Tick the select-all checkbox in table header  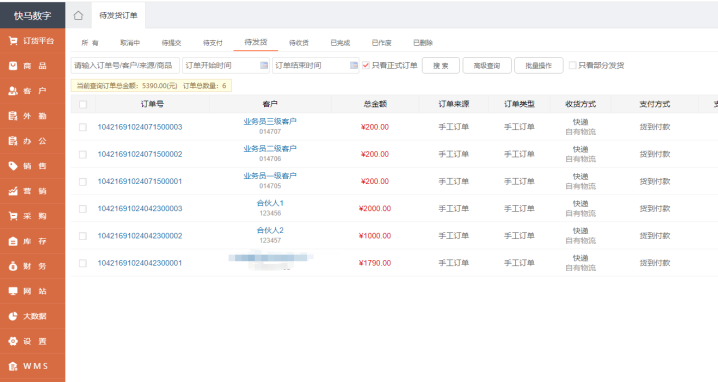[x=83, y=104]
